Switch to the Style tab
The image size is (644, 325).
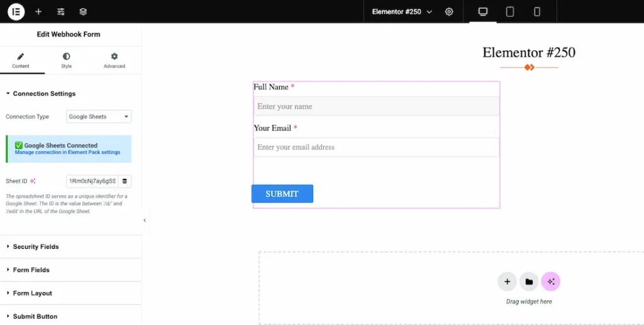(x=66, y=60)
